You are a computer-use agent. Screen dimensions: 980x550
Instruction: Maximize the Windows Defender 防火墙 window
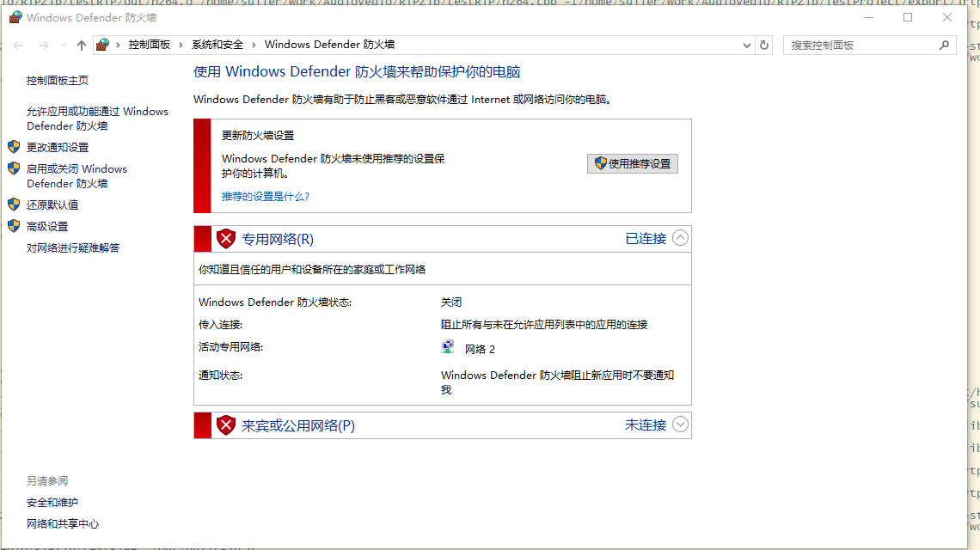908,17
